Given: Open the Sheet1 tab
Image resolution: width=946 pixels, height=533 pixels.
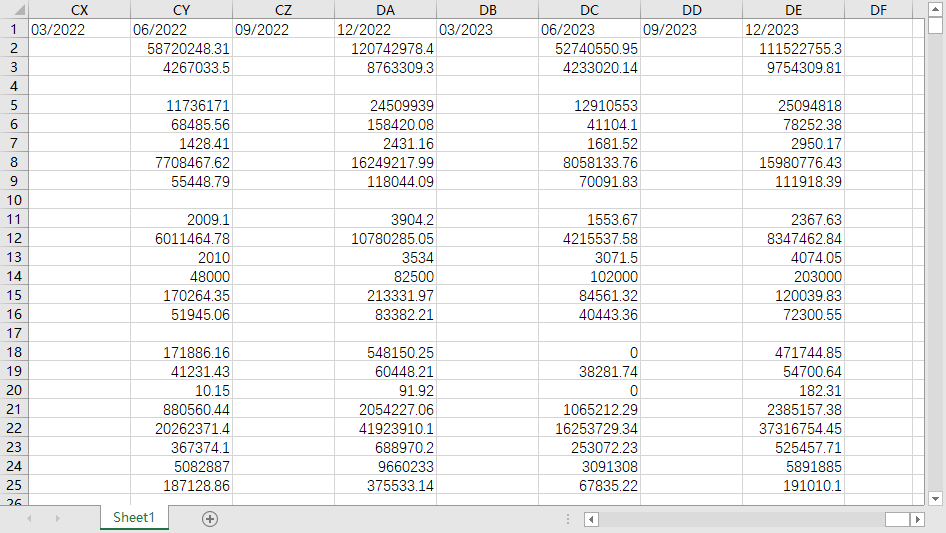Looking at the screenshot, I should pyautogui.click(x=134, y=517).
